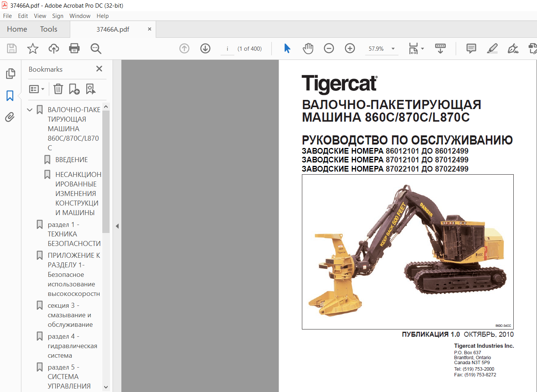
Task: Select the Highlight text pen tool
Action: [x=492, y=48]
